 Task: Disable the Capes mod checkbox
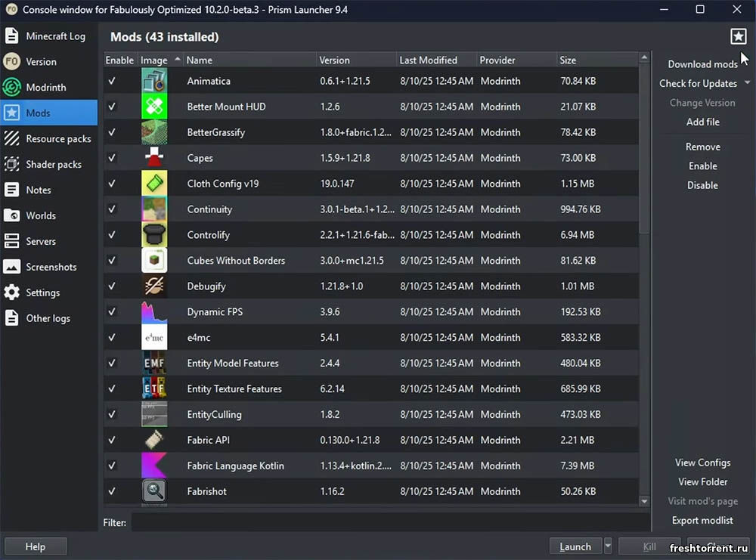click(x=112, y=158)
